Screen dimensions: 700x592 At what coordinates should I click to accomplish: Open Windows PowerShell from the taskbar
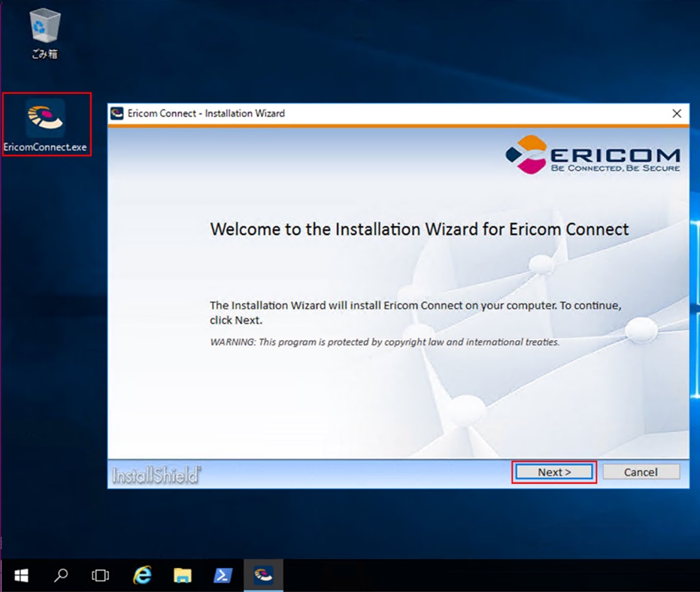pos(223,575)
